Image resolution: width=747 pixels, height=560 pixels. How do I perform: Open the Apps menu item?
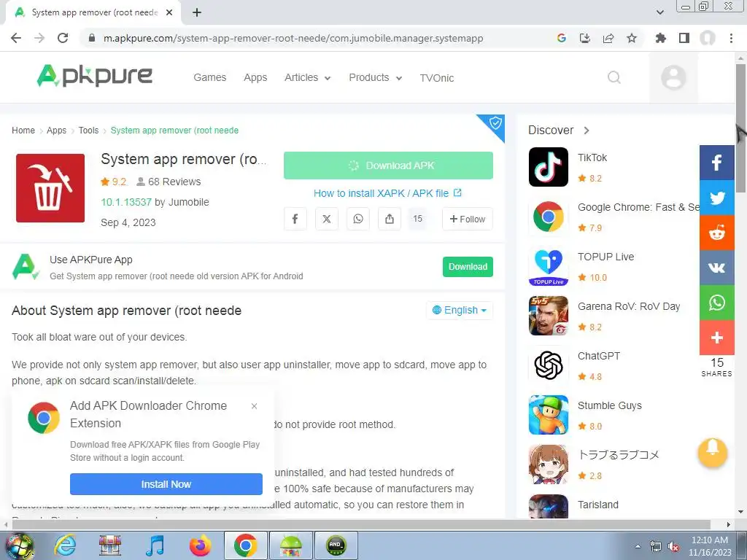click(x=255, y=77)
